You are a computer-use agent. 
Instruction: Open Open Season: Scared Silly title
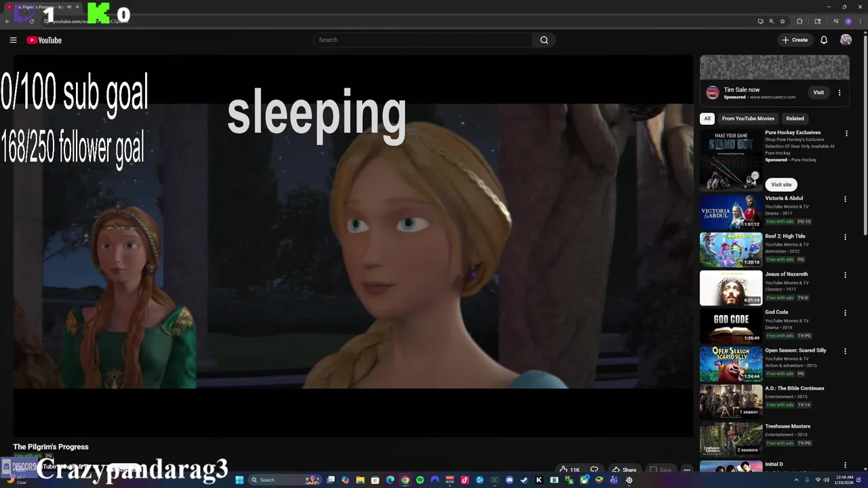pos(795,350)
